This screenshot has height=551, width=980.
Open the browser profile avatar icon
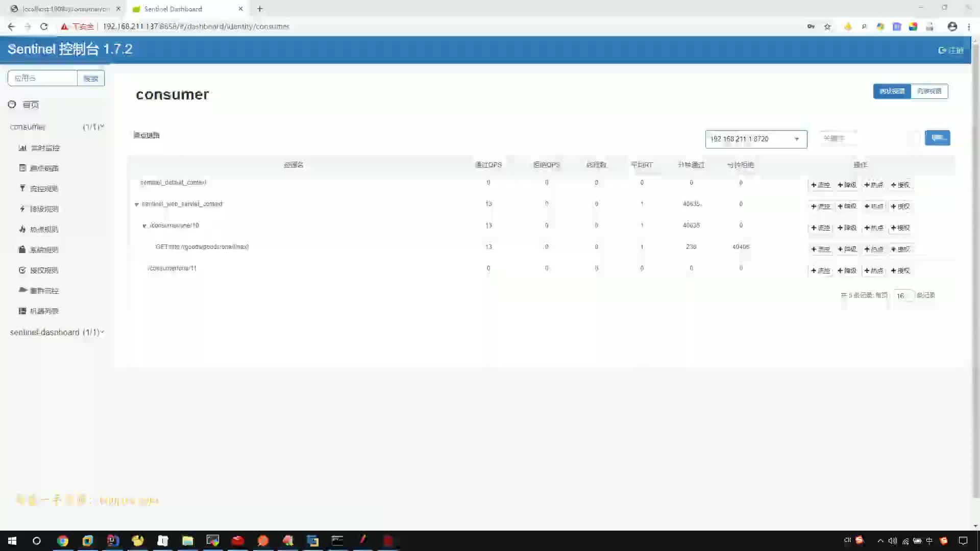coord(952,27)
